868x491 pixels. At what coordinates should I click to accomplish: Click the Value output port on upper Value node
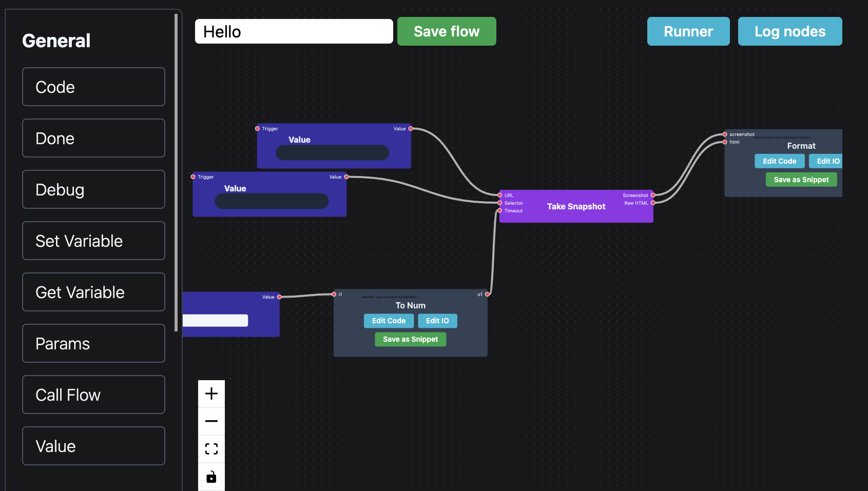click(411, 128)
